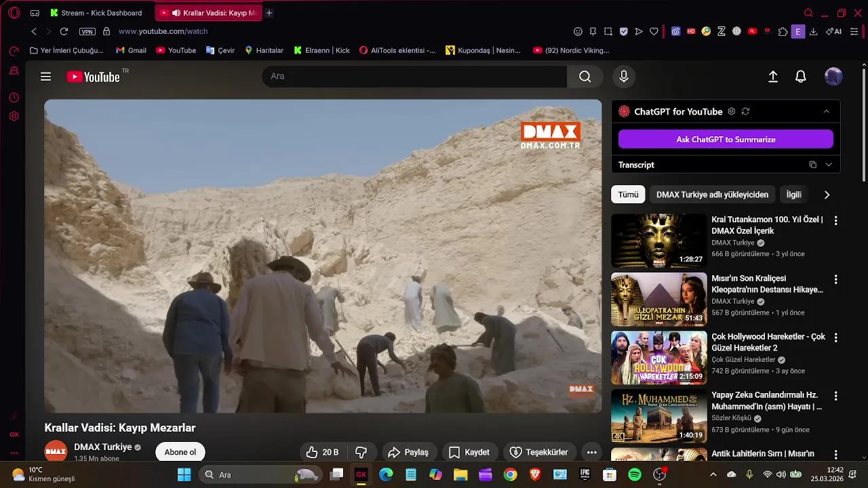868x488 pixels.
Task: Open Spotify from the taskbar
Action: tap(635, 474)
